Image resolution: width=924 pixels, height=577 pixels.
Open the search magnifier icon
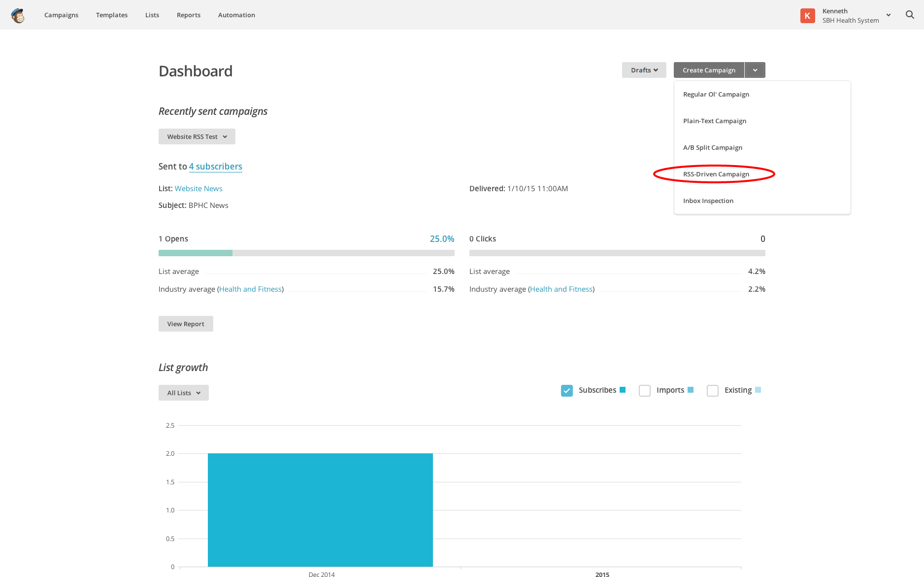pos(910,15)
